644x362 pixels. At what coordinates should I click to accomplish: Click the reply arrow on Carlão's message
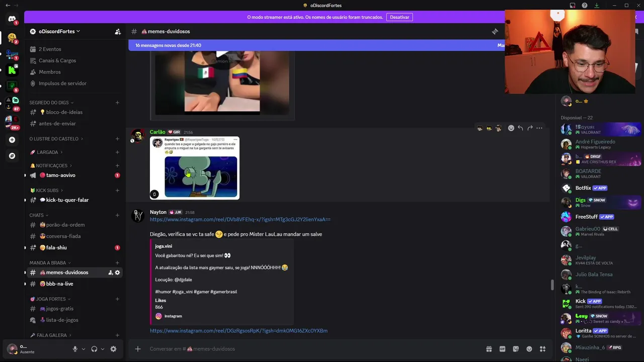(x=520, y=128)
